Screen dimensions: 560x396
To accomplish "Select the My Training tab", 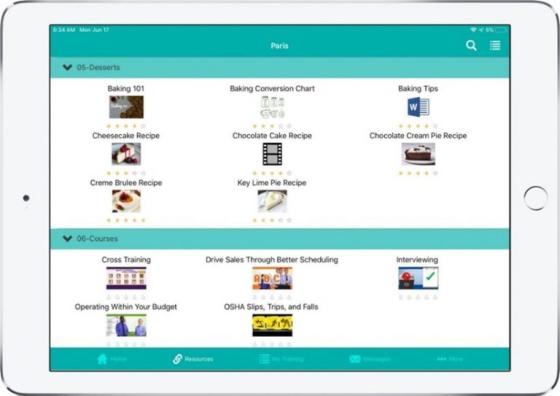I will pos(281,359).
